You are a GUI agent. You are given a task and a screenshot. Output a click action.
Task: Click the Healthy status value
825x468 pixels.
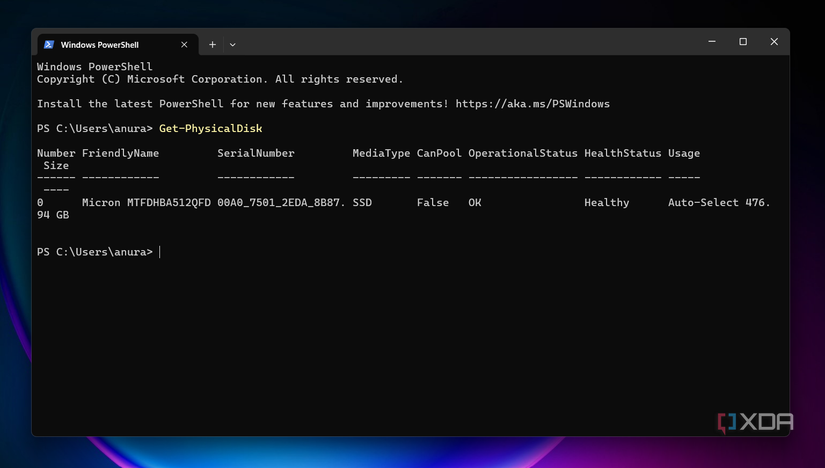[x=607, y=203]
